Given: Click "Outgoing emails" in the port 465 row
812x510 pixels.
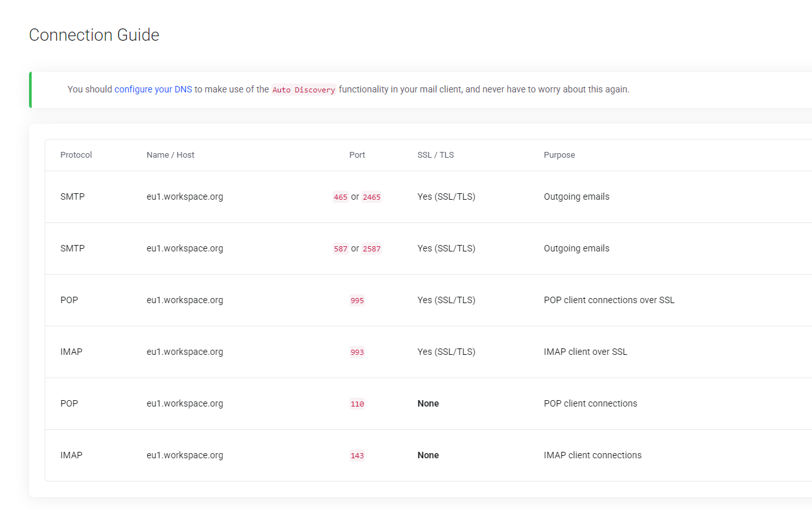Looking at the screenshot, I should coord(577,197).
